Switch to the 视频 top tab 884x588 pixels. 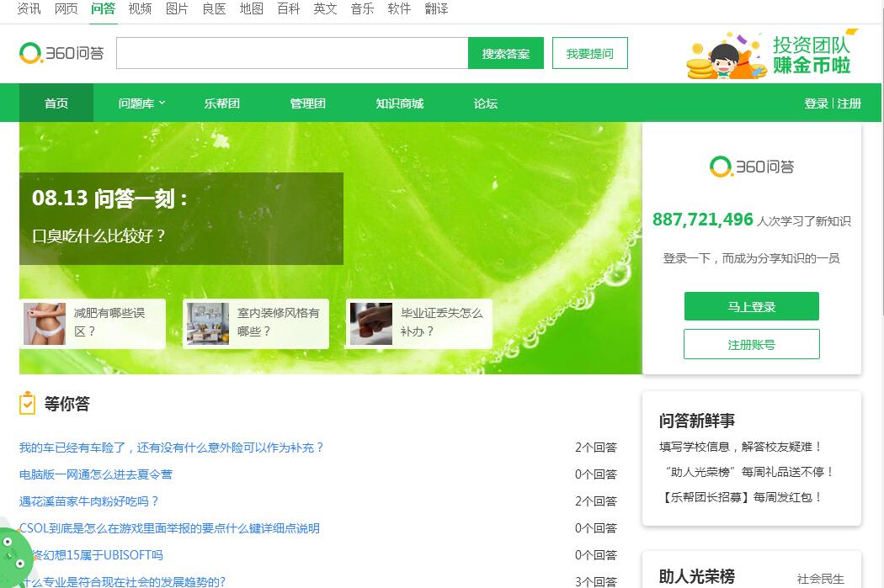pos(140,8)
